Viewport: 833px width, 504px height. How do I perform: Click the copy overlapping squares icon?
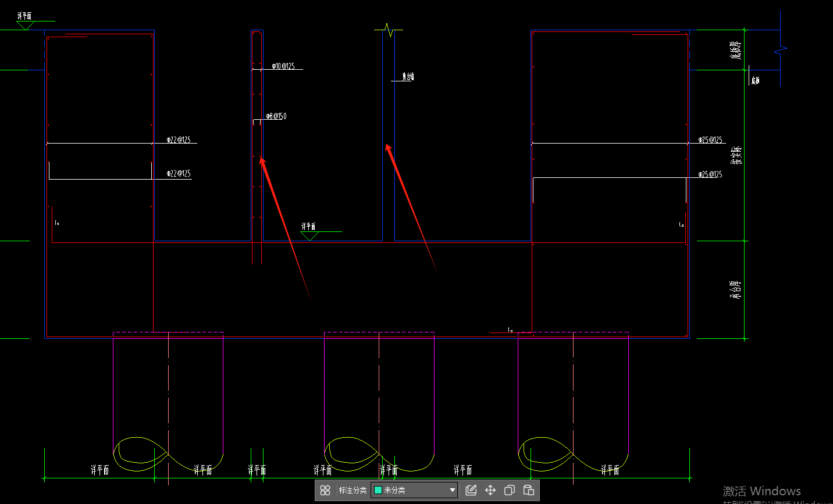510,490
